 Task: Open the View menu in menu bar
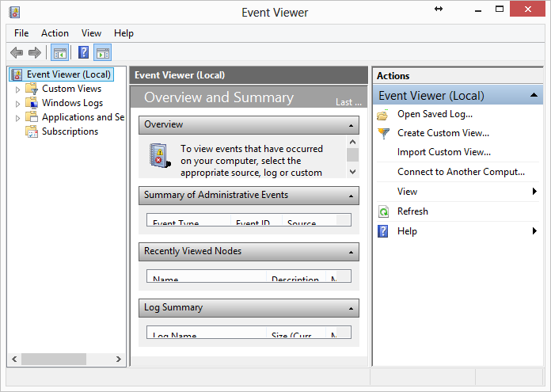91,33
